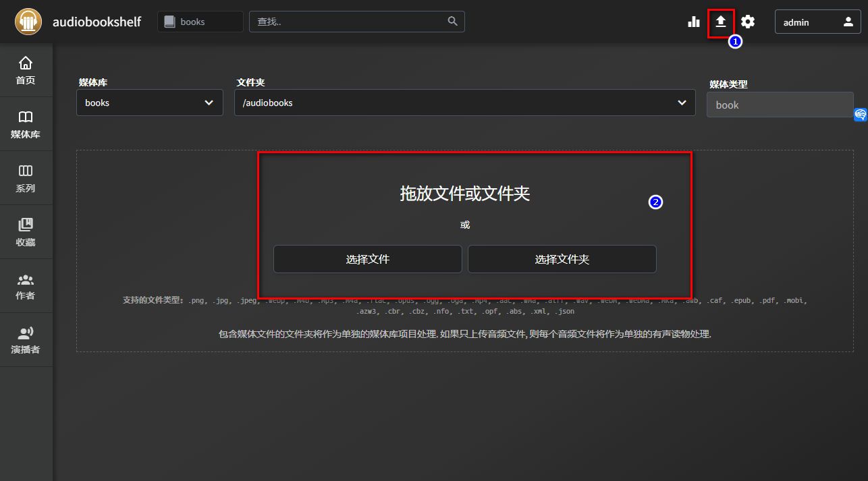Open 系列 series in sidebar

tap(26, 178)
